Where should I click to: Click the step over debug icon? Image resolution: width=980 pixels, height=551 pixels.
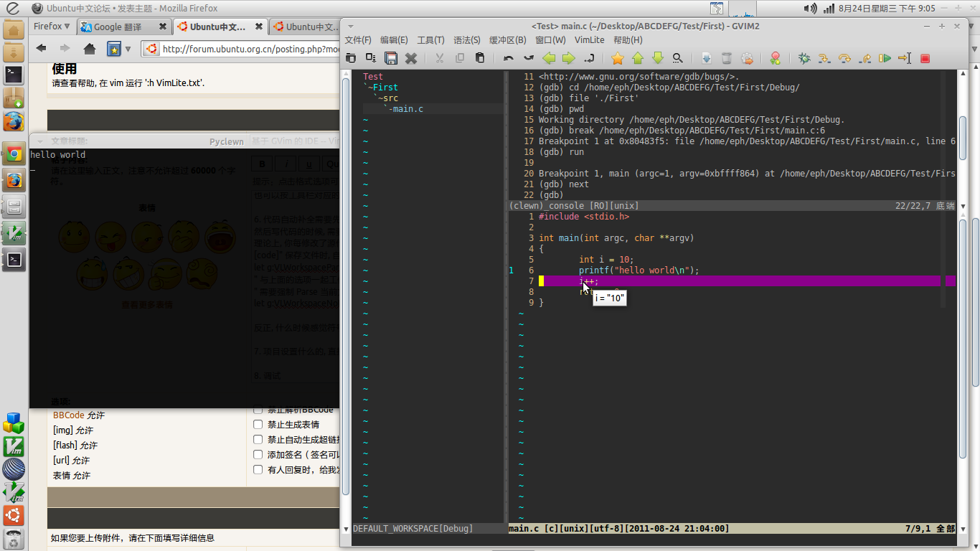click(x=844, y=58)
